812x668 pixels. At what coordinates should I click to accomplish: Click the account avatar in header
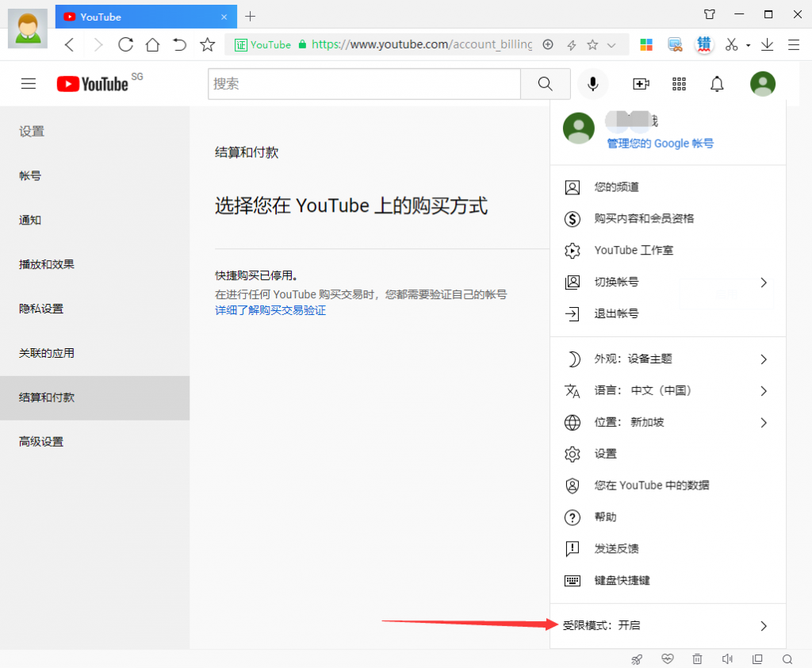click(763, 83)
